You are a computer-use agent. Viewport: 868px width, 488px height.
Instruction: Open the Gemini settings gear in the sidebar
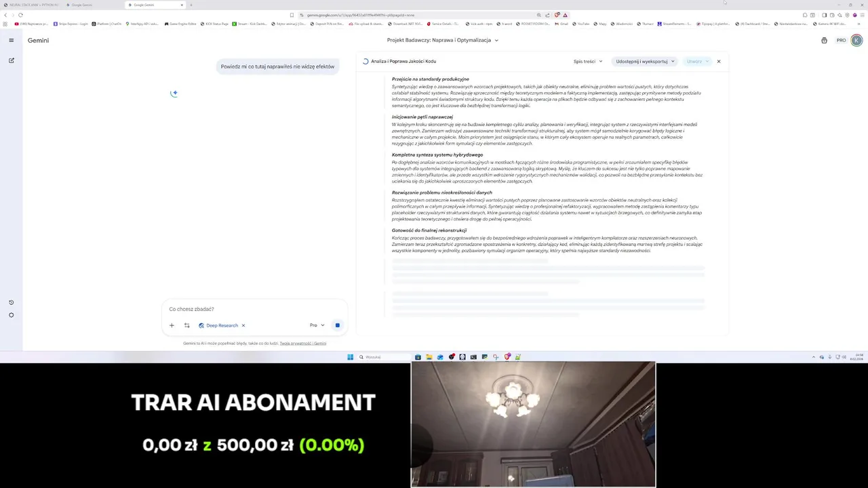pos(11,315)
